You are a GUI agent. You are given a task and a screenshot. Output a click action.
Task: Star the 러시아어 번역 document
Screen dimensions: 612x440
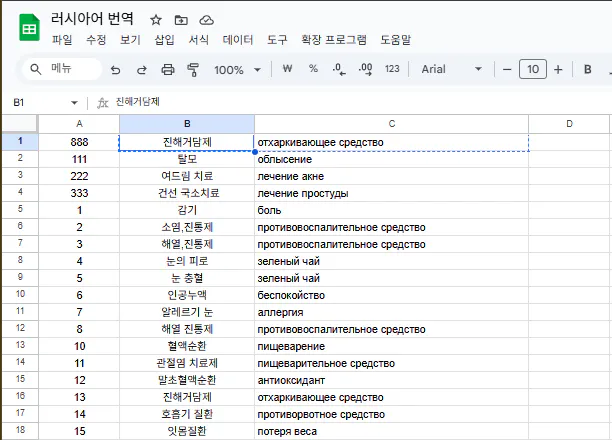coord(156,20)
